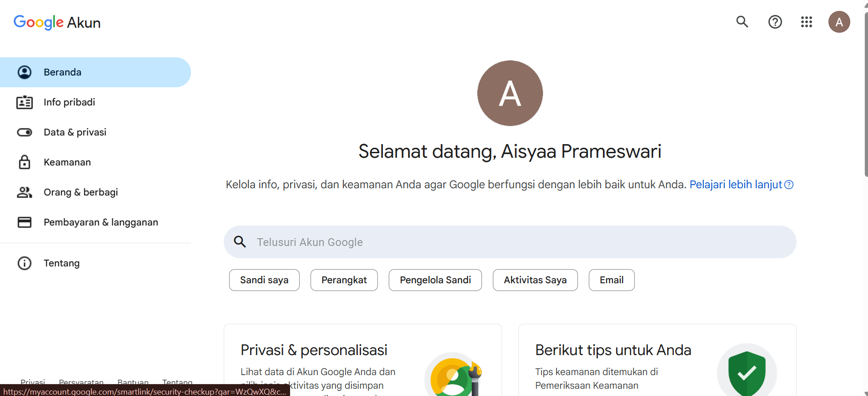Open Keamanan settings
This screenshot has height=396, width=868.
[x=95, y=162]
